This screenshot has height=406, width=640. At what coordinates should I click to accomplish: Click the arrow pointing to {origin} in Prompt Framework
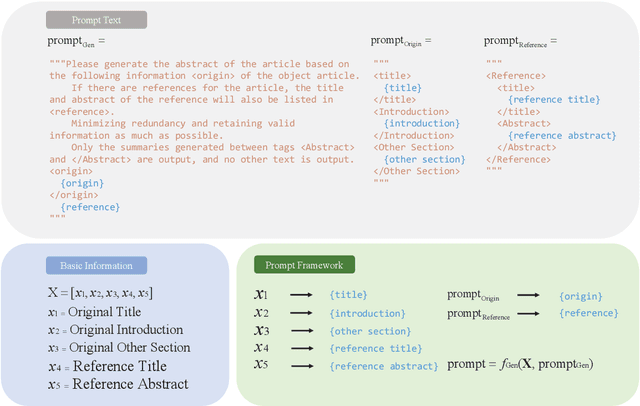click(530, 295)
